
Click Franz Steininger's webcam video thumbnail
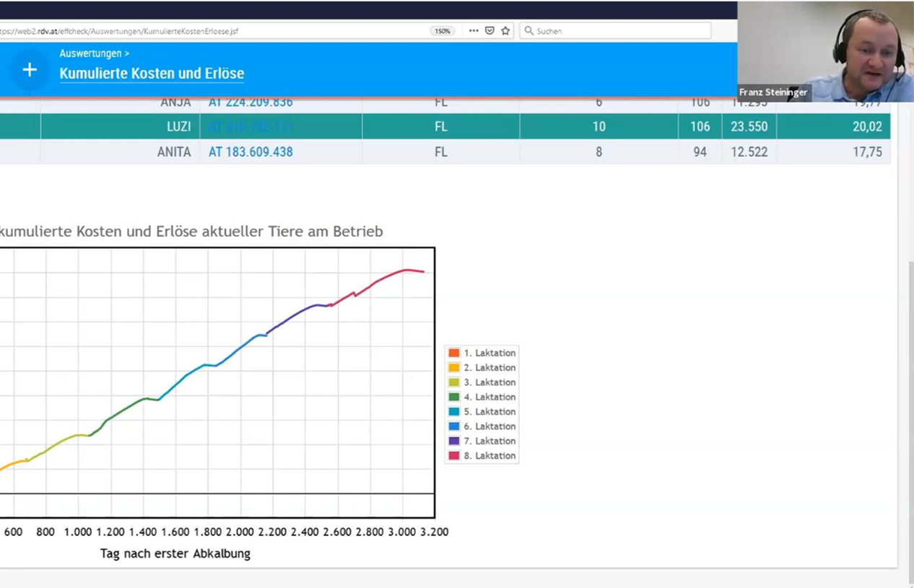click(x=825, y=51)
